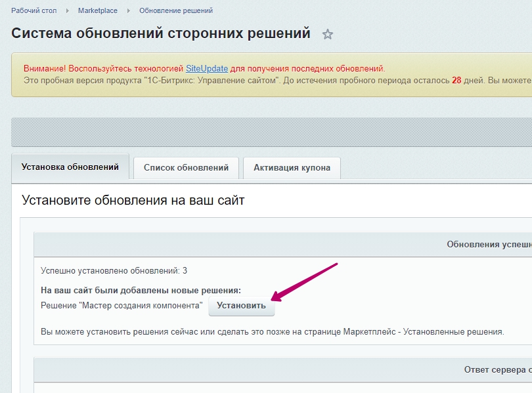Open the Рабочий стол breadcrumb link
The width and height of the screenshot is (532, 393).
click(x=34, y=10)
